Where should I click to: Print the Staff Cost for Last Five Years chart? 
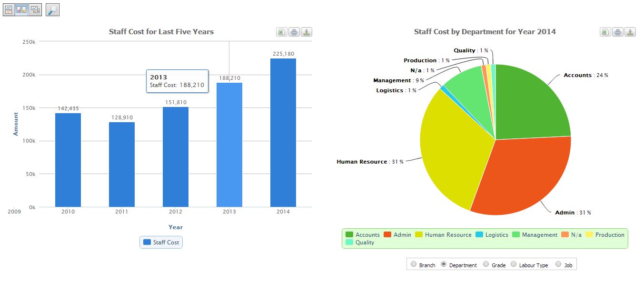coord(294,32)
